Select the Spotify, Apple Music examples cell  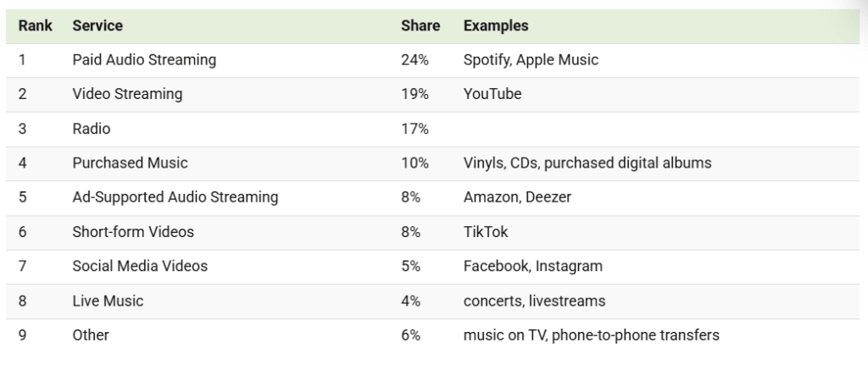(531, 60)
